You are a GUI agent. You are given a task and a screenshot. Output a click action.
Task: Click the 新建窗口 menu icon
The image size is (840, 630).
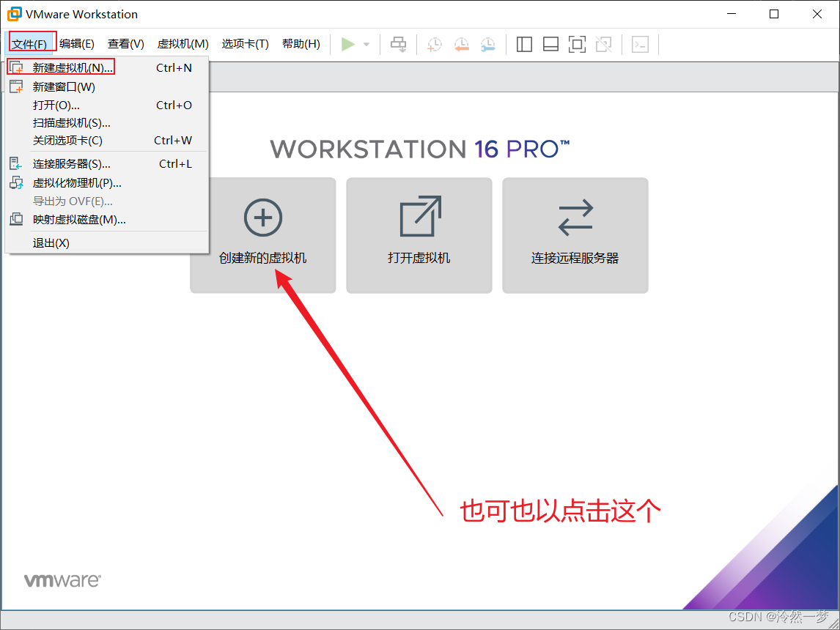17,86
